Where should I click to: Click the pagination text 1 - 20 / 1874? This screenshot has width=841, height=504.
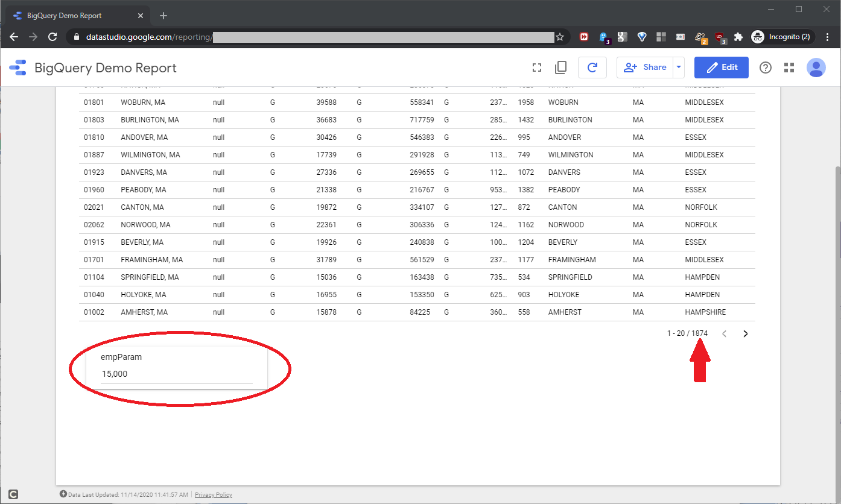point(687,333)
